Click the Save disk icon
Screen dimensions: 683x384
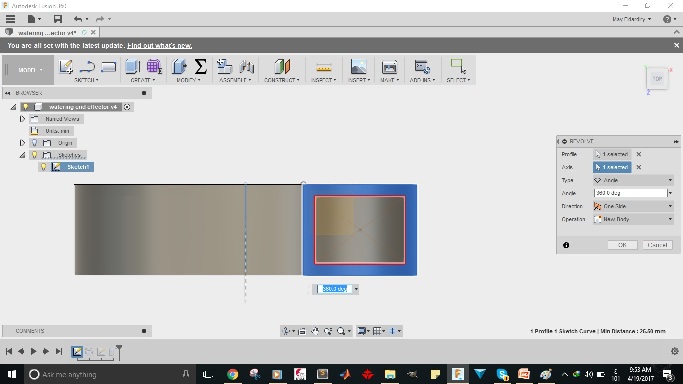pos(57,19)
